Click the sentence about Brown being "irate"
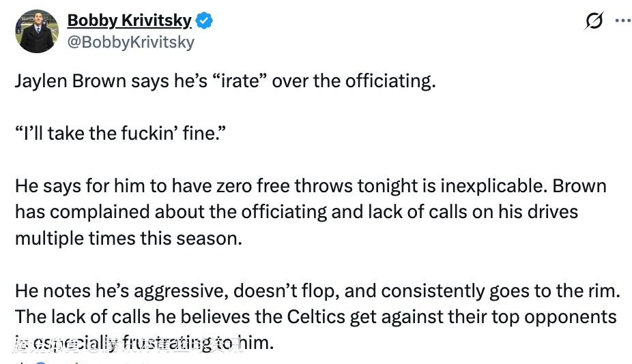This screenshot has width=632, height=364. click(x=225, y=81)
